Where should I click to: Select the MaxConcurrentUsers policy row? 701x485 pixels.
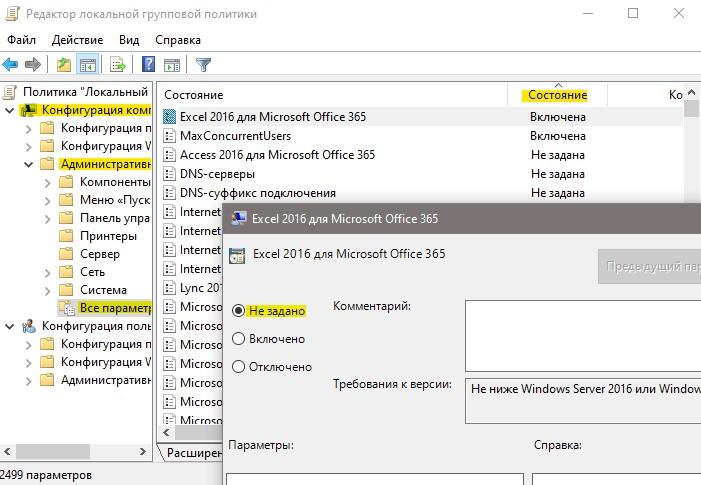[x=422, y=136]
